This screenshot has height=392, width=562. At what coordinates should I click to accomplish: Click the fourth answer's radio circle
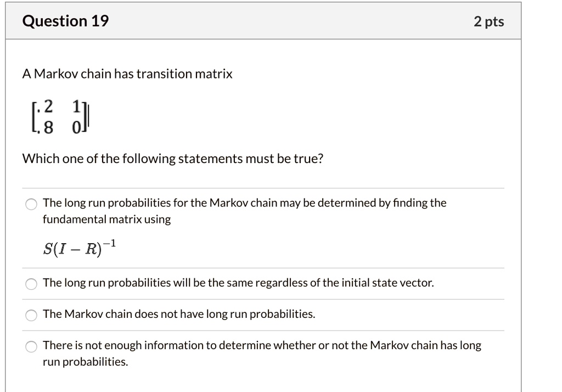(32, 346)
